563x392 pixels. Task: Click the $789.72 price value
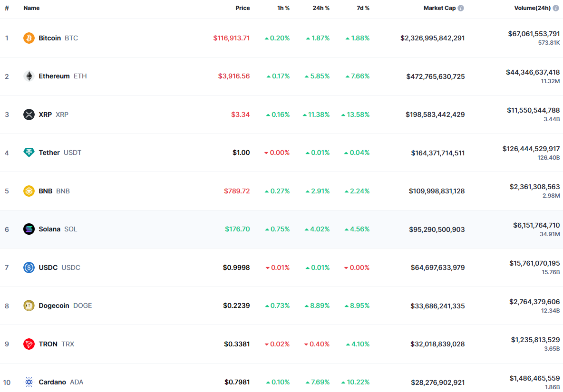pos(237,191)
